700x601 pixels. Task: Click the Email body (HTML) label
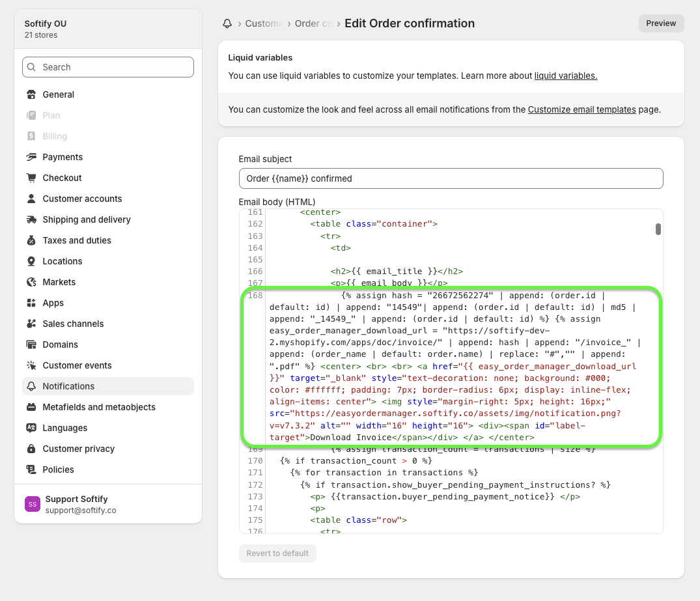click(277, 202)
